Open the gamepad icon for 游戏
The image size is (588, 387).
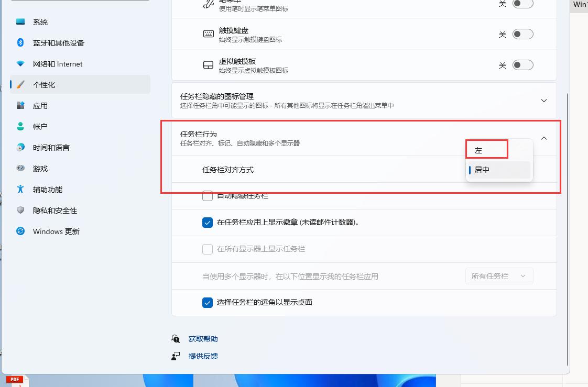coord(20,169)
